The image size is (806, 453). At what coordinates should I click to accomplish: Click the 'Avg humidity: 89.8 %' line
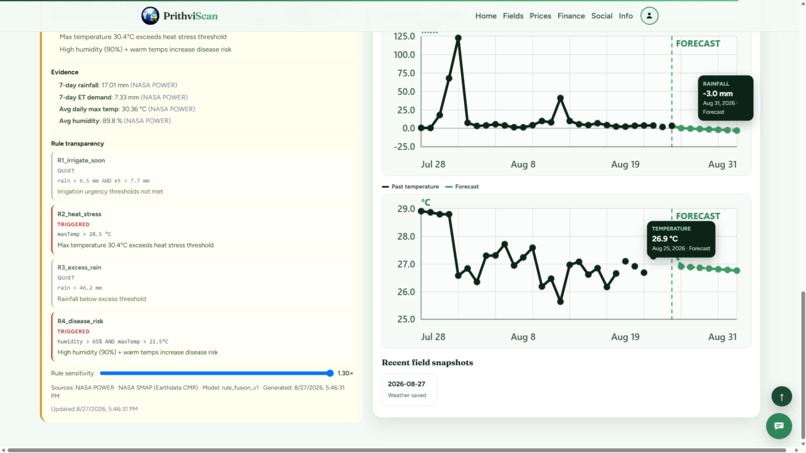pos(115,121)
